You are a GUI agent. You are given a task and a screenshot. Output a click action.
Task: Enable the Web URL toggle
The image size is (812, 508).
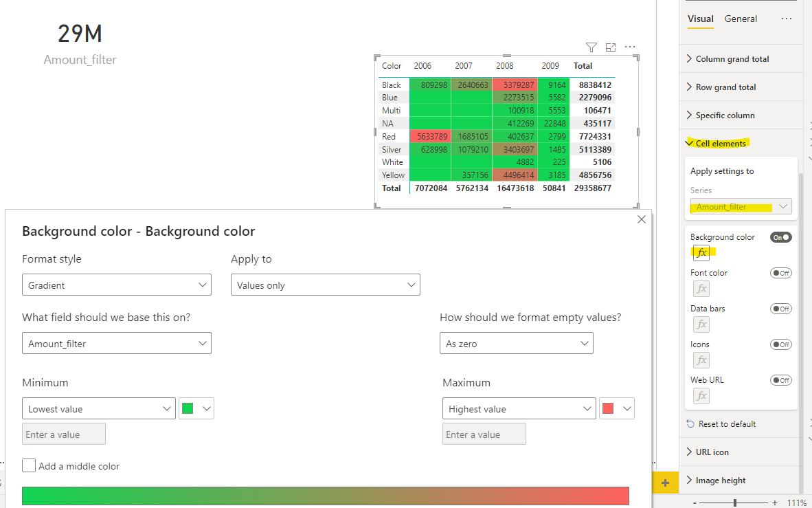click(781, 380)
